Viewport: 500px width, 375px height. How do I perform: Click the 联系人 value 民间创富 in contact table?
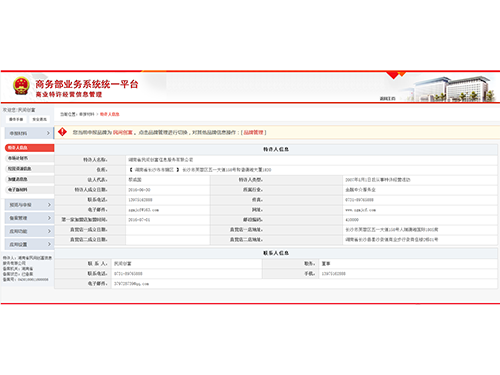(123, 264)
